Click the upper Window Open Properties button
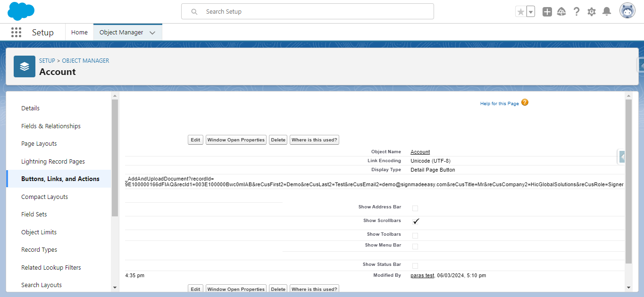644x297 pixels. (x=236, y=140)
